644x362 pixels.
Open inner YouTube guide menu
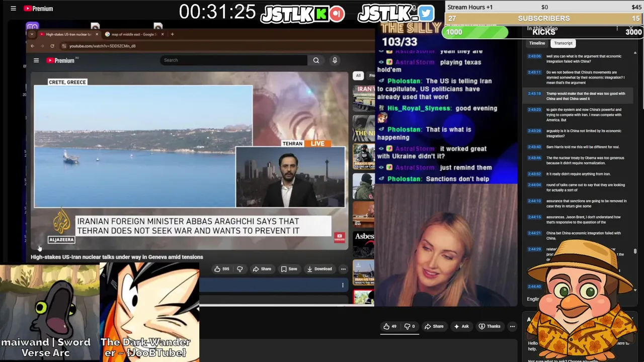(36, 60)
